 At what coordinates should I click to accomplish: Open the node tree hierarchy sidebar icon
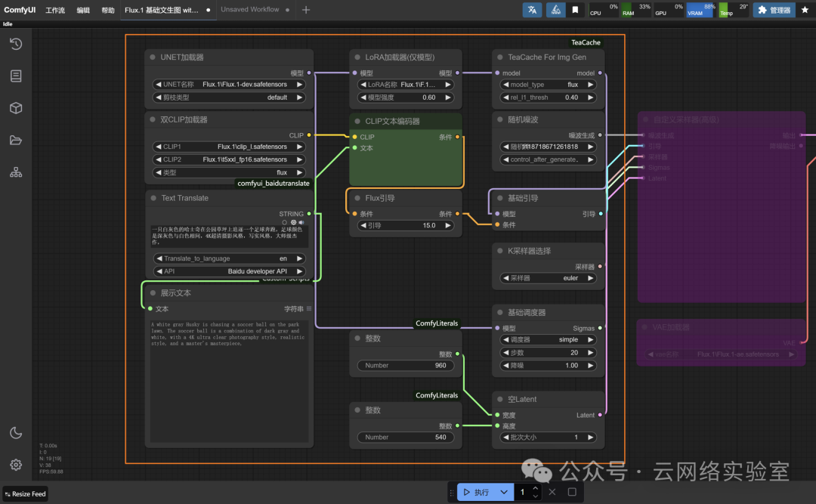coord(16,172)
